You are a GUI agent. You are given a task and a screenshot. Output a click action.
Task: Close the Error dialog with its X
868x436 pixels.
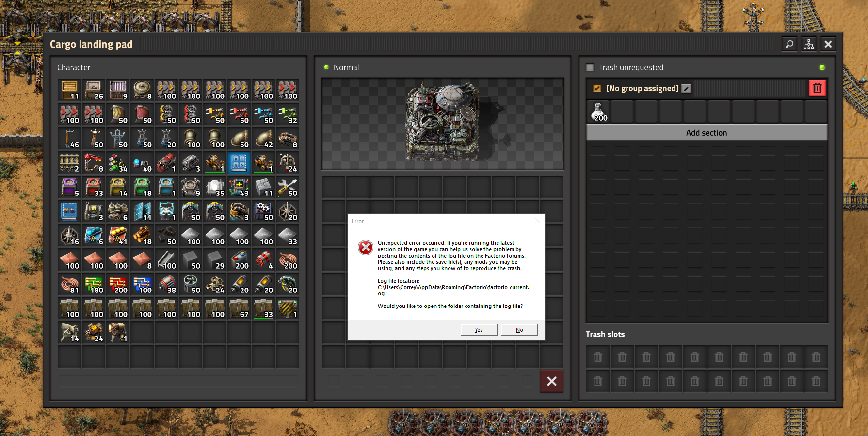537,221
